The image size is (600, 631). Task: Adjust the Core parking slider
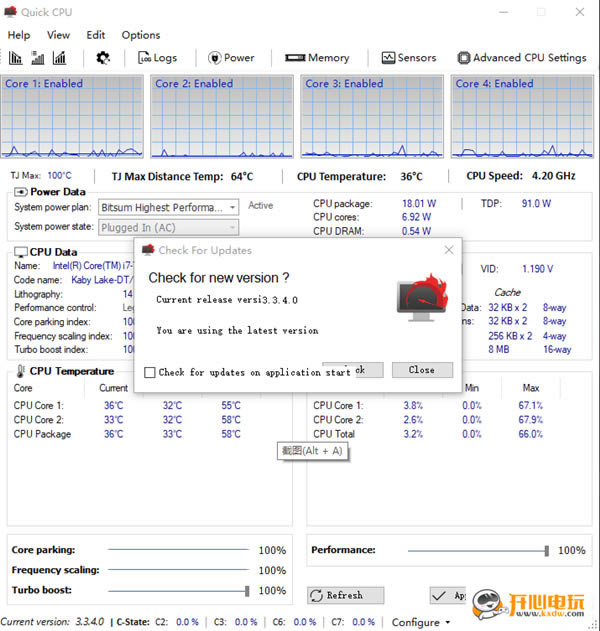pyautogui.click(x=178, y=550)
